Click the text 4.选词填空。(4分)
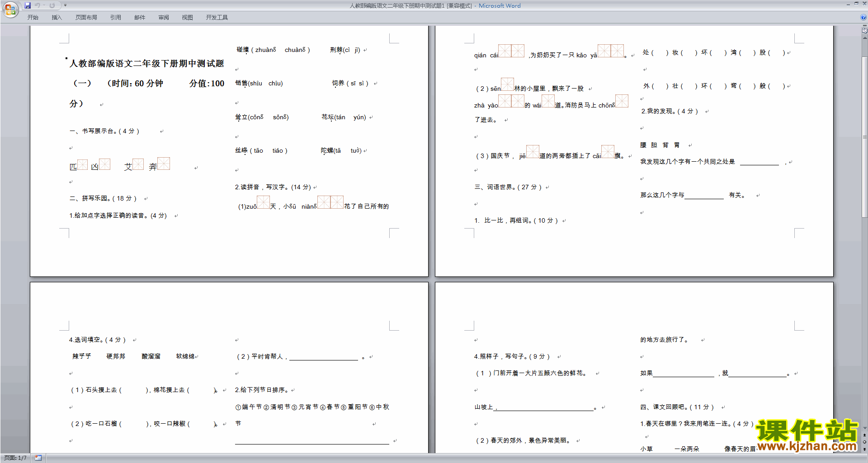The width and height of the screenshot is (868, 463). 98,340
